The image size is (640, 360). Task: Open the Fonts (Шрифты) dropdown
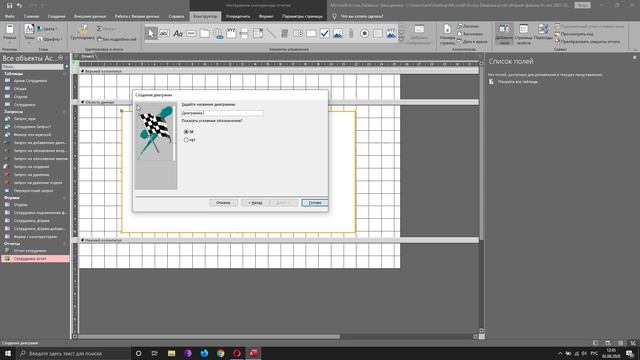(50, 39)
